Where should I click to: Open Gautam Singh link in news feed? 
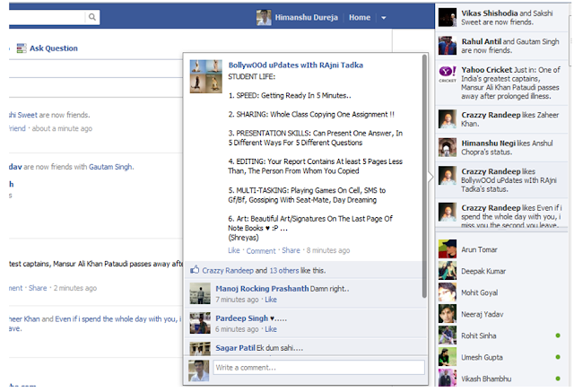point(110,167)
